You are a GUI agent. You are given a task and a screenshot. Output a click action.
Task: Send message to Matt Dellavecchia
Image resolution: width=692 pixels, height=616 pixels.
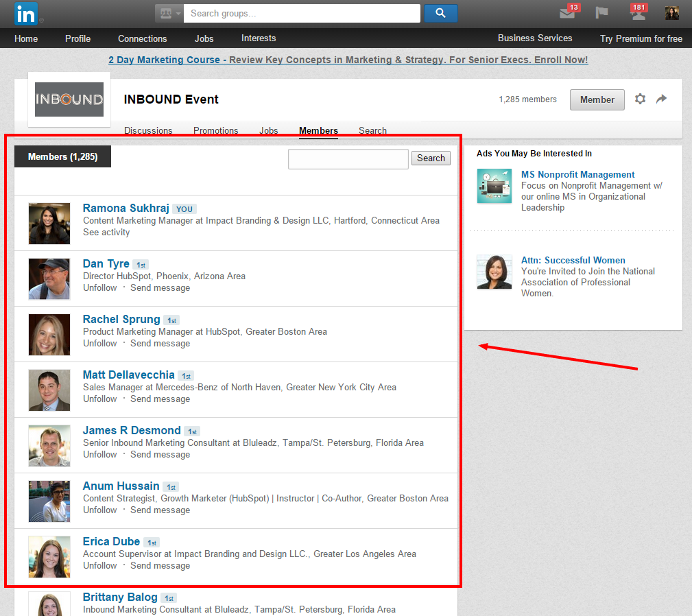click(160, 399)
